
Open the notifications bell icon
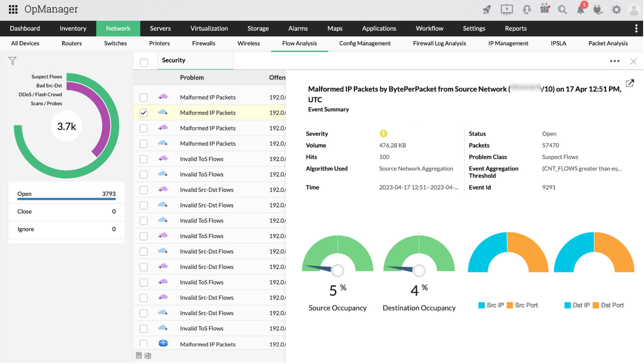coord(580,9)
